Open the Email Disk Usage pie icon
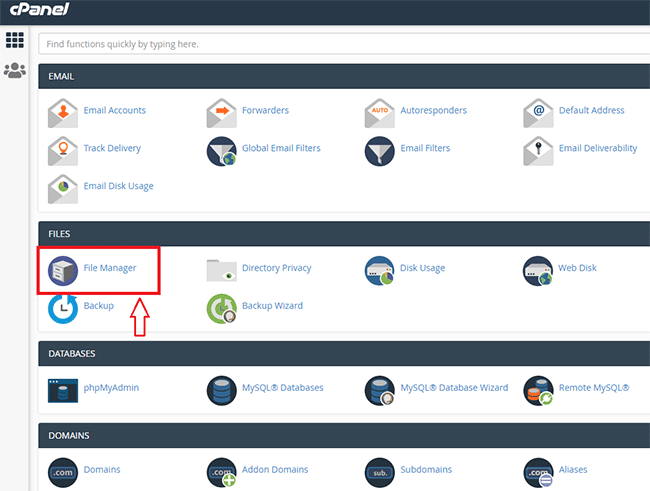650x491 pixels. coord(63,189)
